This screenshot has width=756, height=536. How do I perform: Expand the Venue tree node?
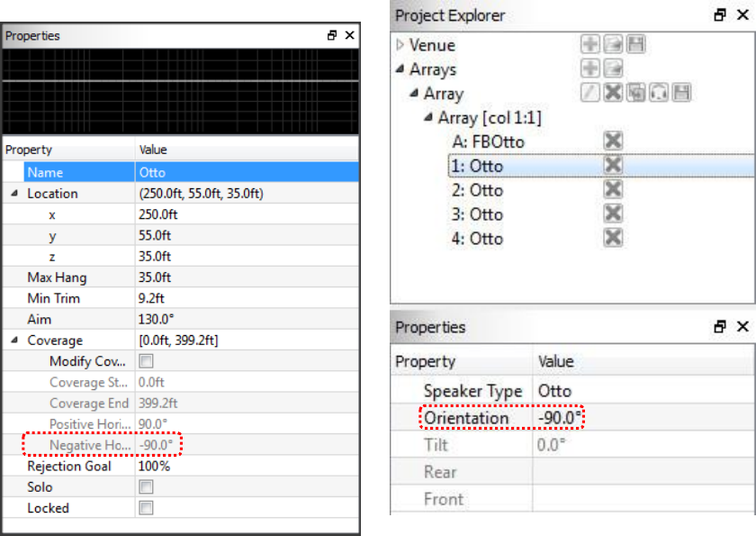click(400, 45)
